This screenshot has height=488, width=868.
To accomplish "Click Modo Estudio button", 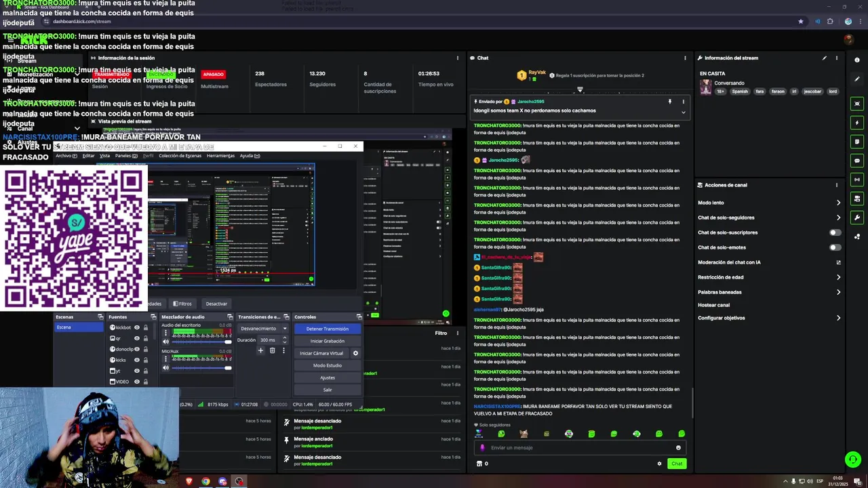I will (x=328, y=365).
